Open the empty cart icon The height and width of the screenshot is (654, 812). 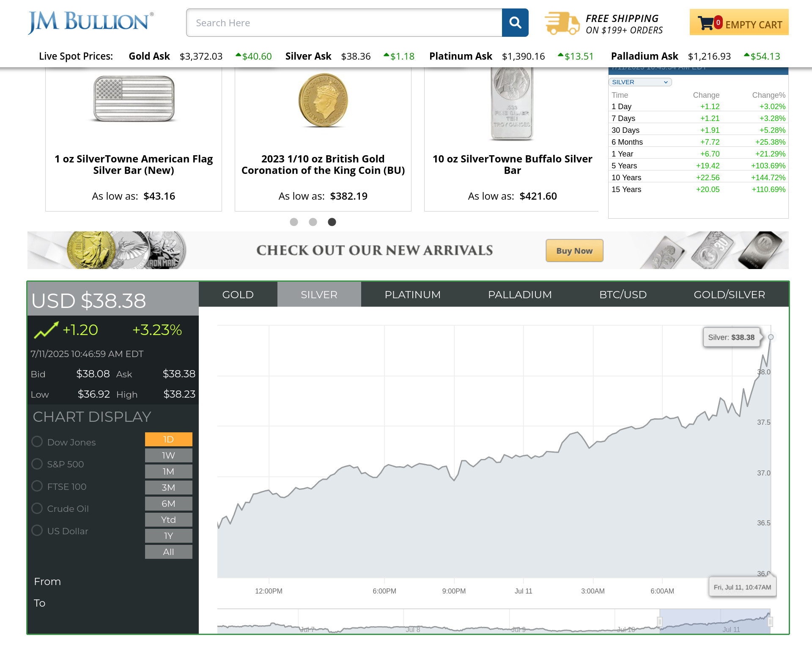pos(705,23)
